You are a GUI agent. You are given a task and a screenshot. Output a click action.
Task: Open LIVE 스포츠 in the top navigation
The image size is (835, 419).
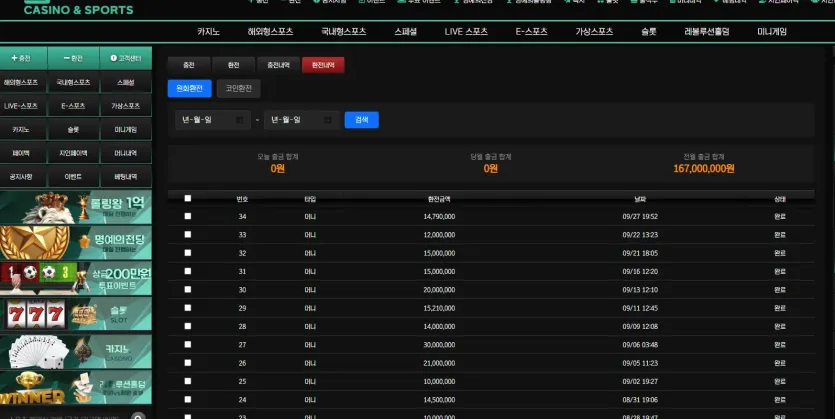(466, 31)
